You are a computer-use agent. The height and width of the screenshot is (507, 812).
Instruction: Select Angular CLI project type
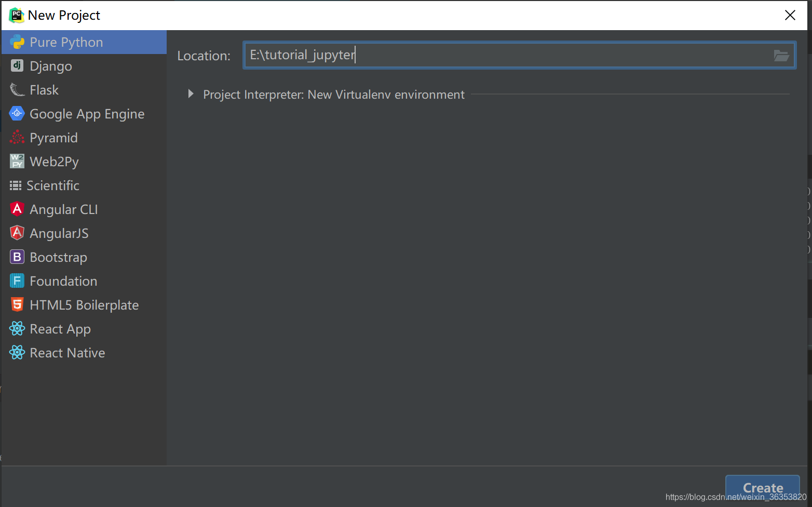point(84,209)
